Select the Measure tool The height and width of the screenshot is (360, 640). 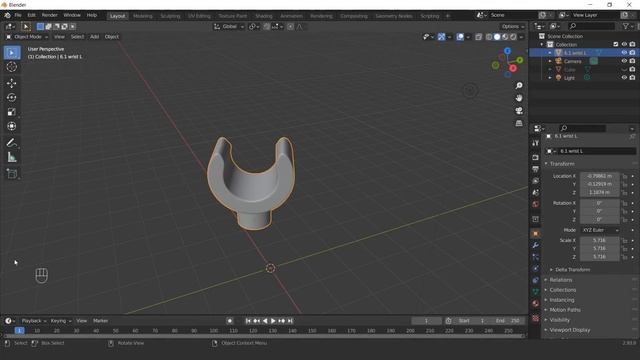point(12,157)
